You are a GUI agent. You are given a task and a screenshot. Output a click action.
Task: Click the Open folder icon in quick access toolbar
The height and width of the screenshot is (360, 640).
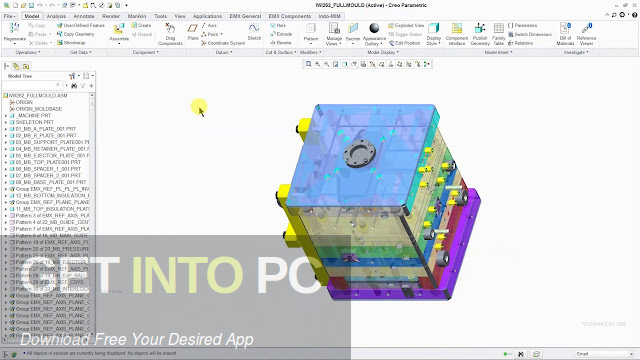23,5
